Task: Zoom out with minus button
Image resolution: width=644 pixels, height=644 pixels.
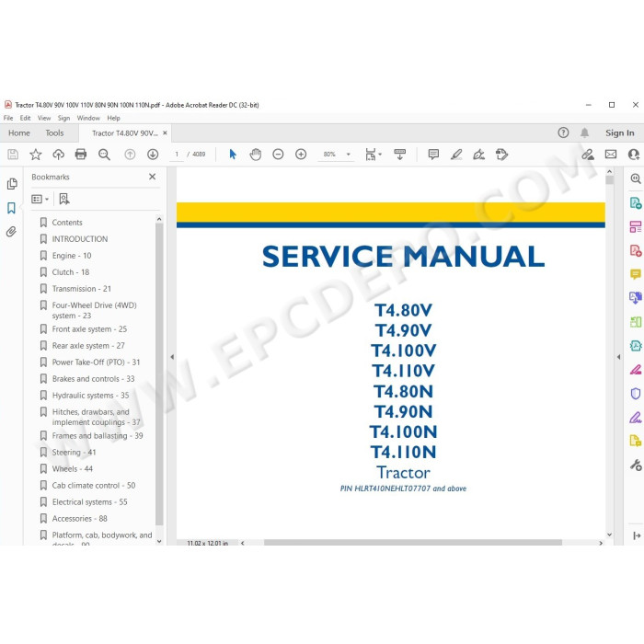Action: tap(278, 155)
